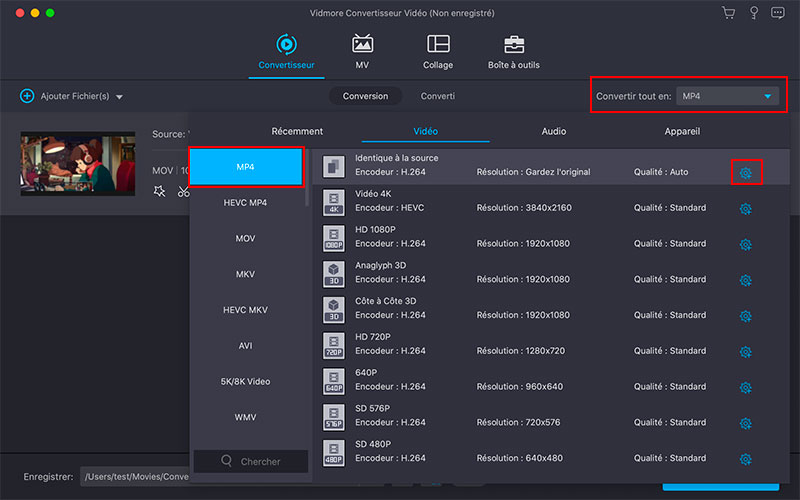Open the Convertisseur module icon
The height and width of the screenshot is (500, 800).
click(286, 45)
